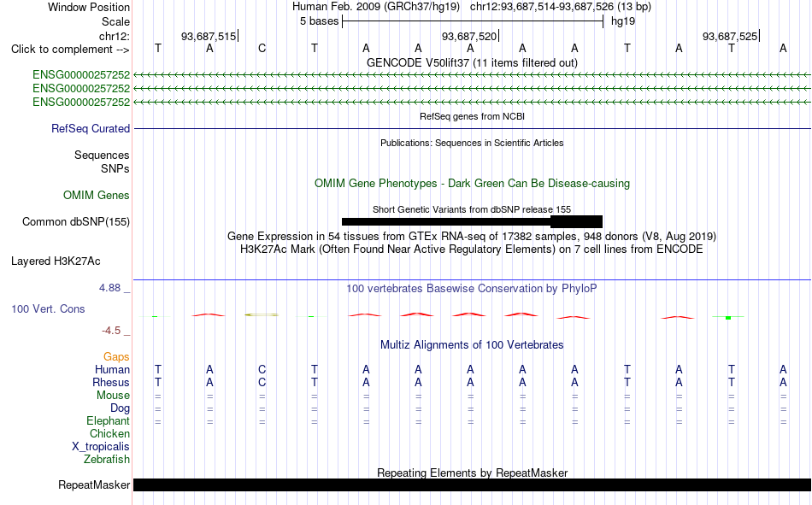The height and width of the screenshot is (505, 812).
Task: Click the 93,687,515 coordinate marker
Action: (209, 36)
